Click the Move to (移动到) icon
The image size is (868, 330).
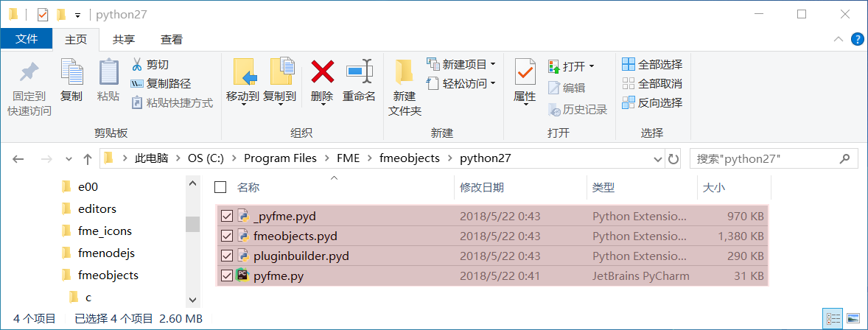(243, 73)
